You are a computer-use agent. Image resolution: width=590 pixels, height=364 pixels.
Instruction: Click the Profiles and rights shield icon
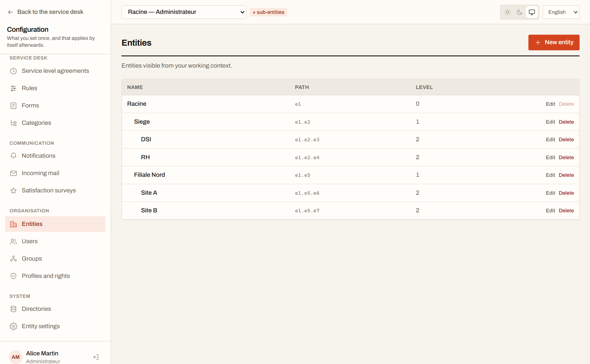pyautogui.click(x=13, y=276)
